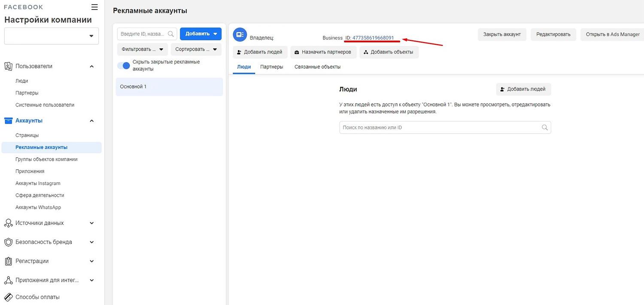Viewport: 644px width, 305px height.
Task: Open Аккаунты WhatsApp in the sidebar
Action: click(x=38, y=207)
